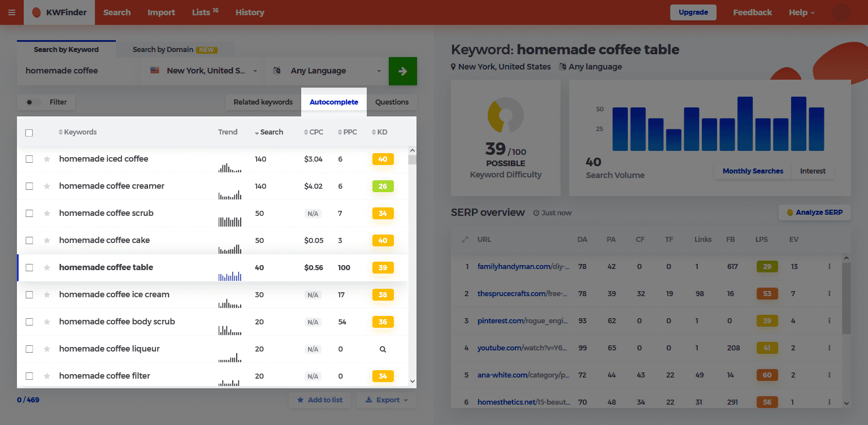This screenshot has width=868, height=425.
Task: Star the homemade iced coffee keyword
Action: pyautogui.click(x=47, y=159)
